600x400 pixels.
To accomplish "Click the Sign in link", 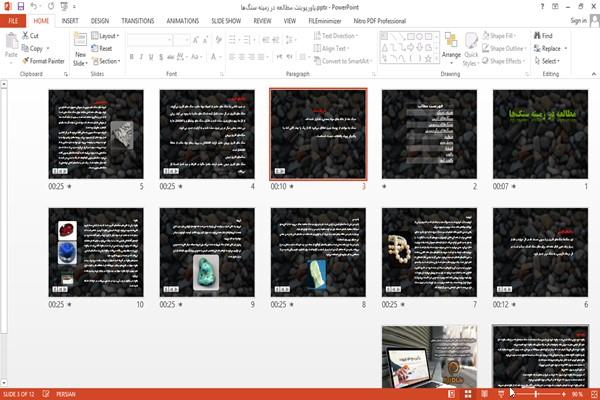I will [578, 21].
